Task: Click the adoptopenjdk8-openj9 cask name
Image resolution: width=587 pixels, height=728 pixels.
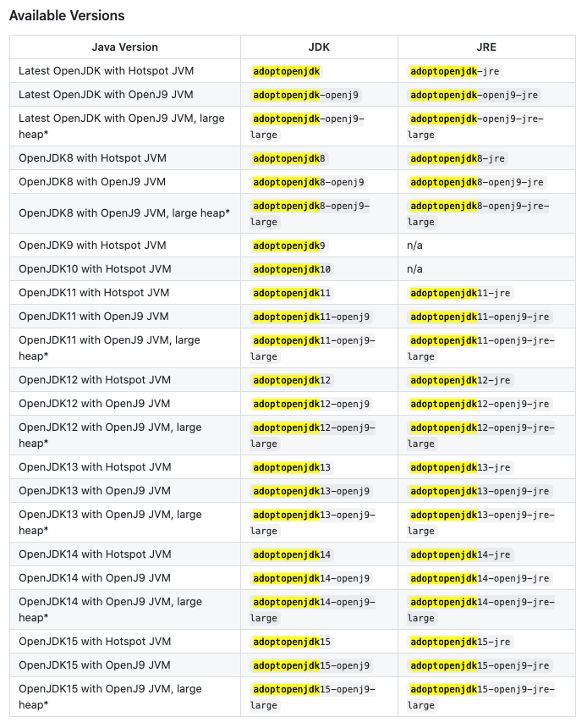Action: coord(309,183)
